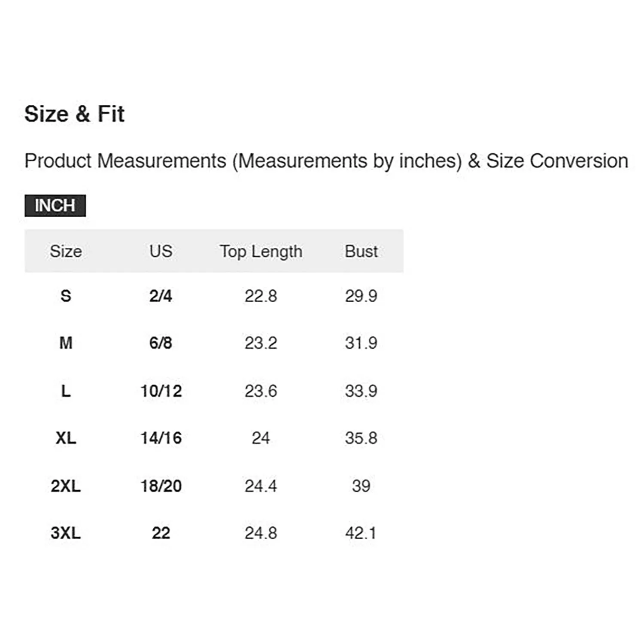This screenshot has width=644, height=644.
Task: Click the Top Length column header
Action: pyautogui.click(x=261, y=251)
